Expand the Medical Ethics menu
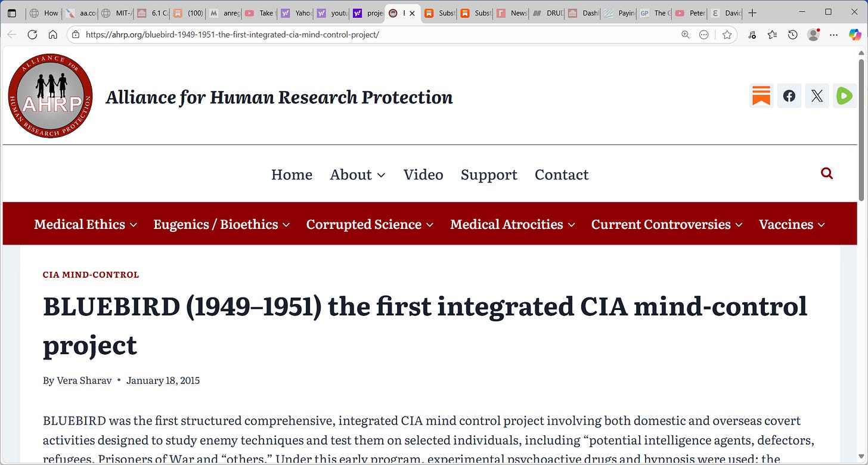This screenshot has width=868, height=465. click(x=86, y=224)
